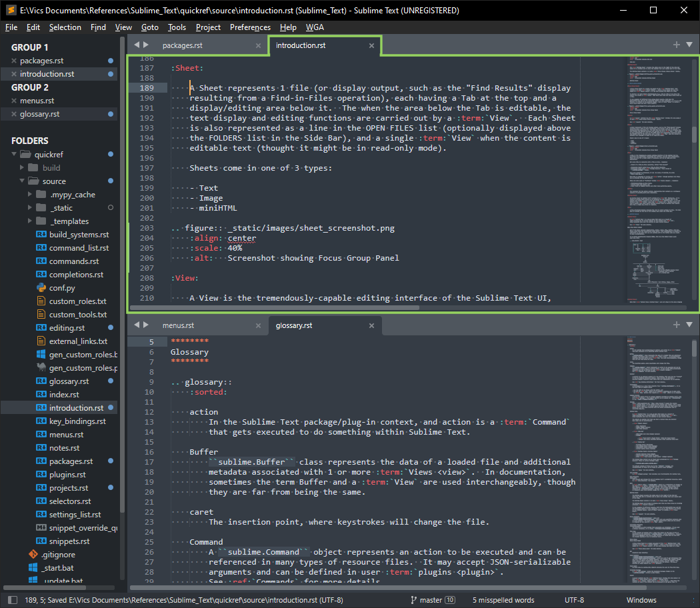Click the Markdown icon beside snippet_override file

pos(41,528)
